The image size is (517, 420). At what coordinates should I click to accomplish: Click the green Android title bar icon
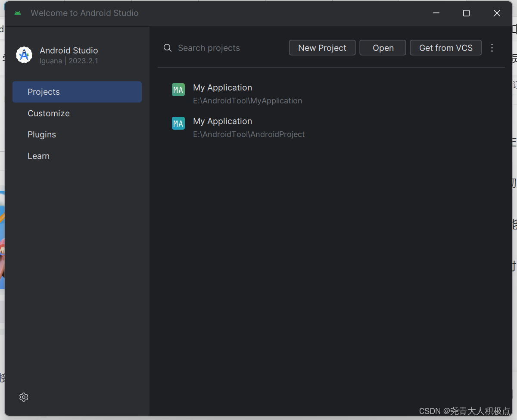click(x=18, y=13)
